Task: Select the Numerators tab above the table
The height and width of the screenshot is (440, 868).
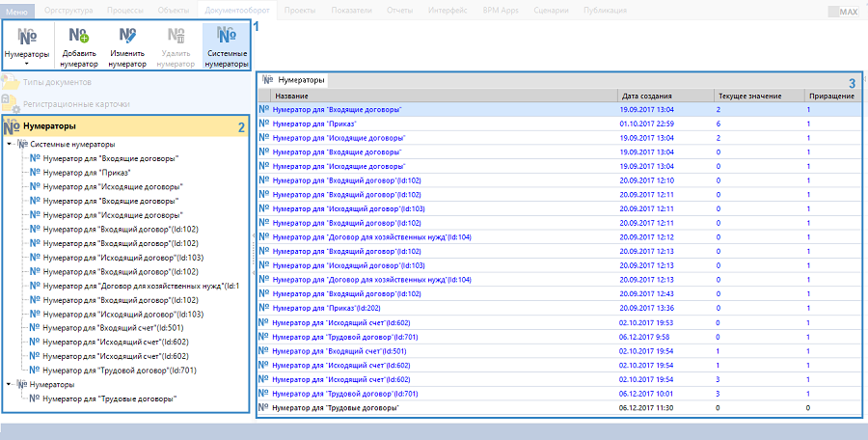Action: (302, 80)
